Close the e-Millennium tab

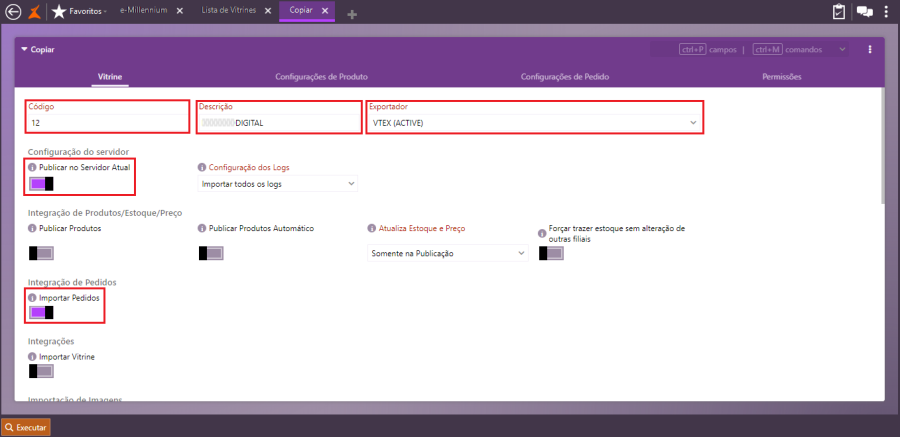[x=180, y=11]
